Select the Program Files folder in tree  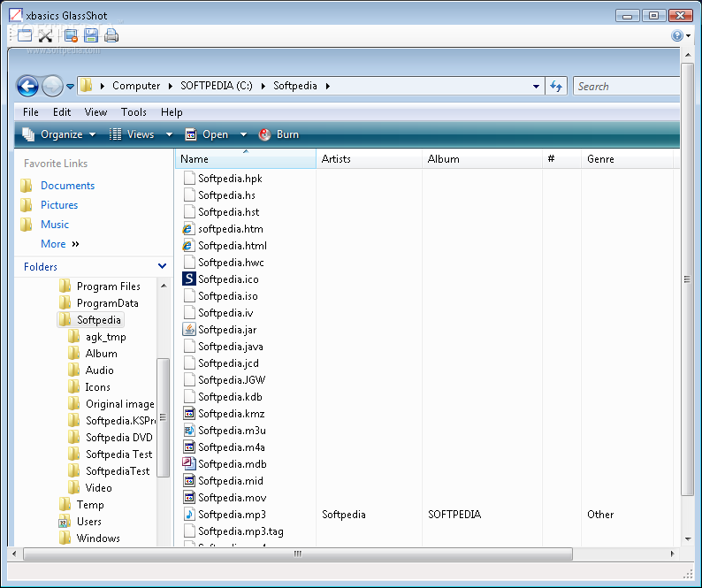109,286
